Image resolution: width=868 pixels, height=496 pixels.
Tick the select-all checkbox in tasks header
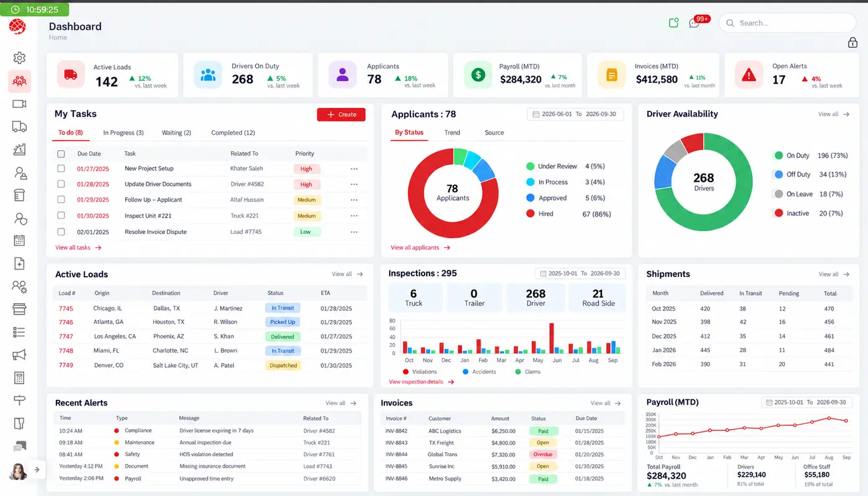[x=61, y=154]
